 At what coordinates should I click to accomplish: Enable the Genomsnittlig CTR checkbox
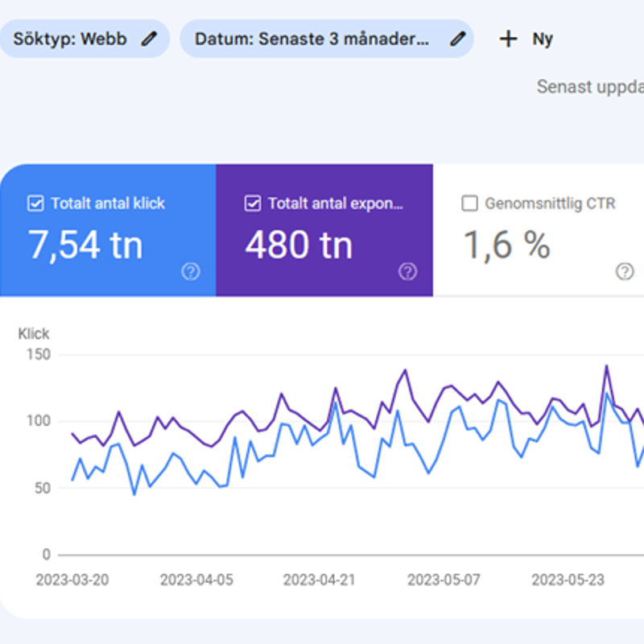pos(469,204)
